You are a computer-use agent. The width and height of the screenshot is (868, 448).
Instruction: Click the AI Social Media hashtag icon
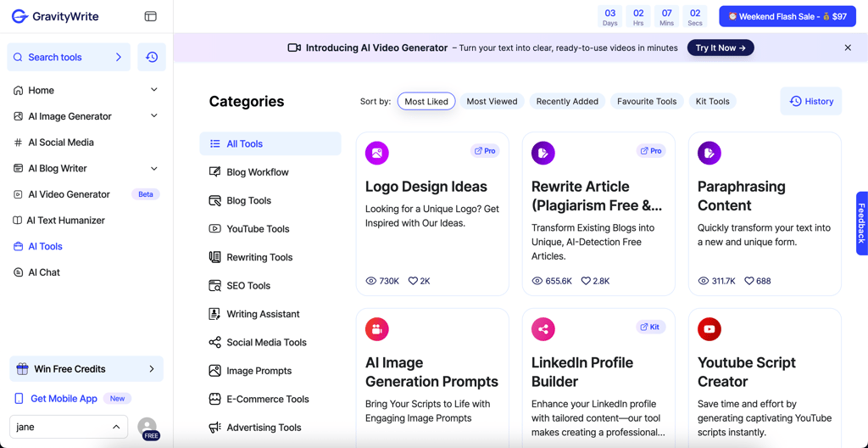(x=19, y=143)
